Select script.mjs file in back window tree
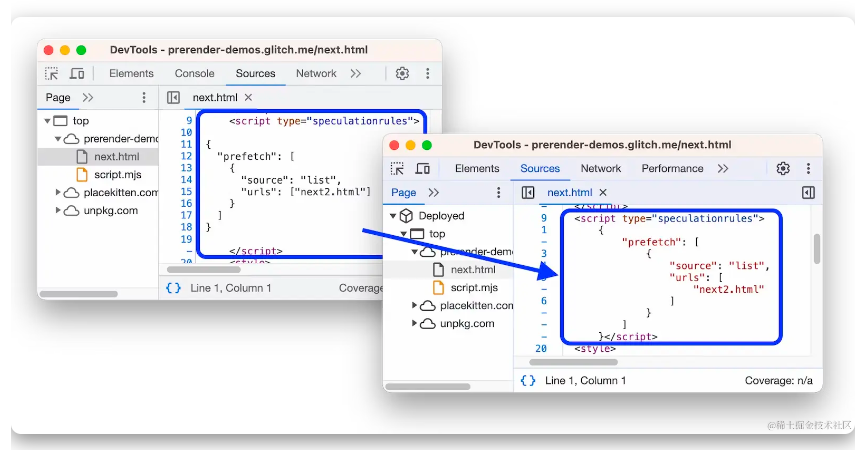This screenshot has height=450, width=864. pyautogui.click(x=117, y=175)
